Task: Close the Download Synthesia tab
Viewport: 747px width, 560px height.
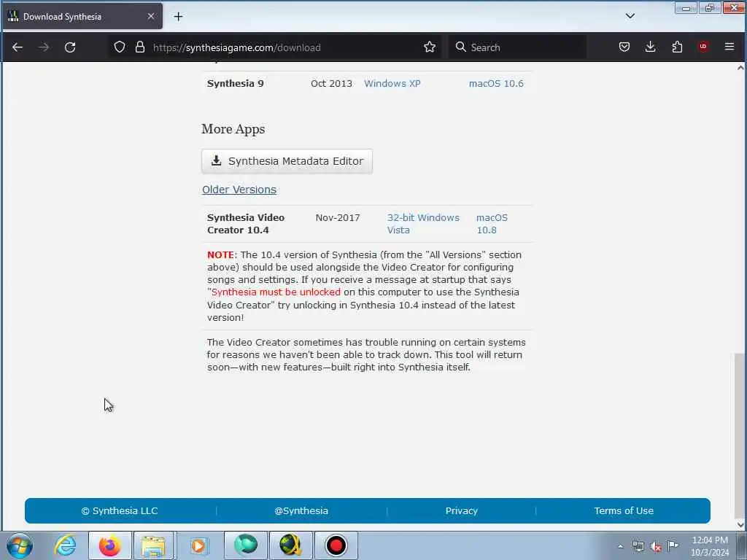Action: point(150,16)
